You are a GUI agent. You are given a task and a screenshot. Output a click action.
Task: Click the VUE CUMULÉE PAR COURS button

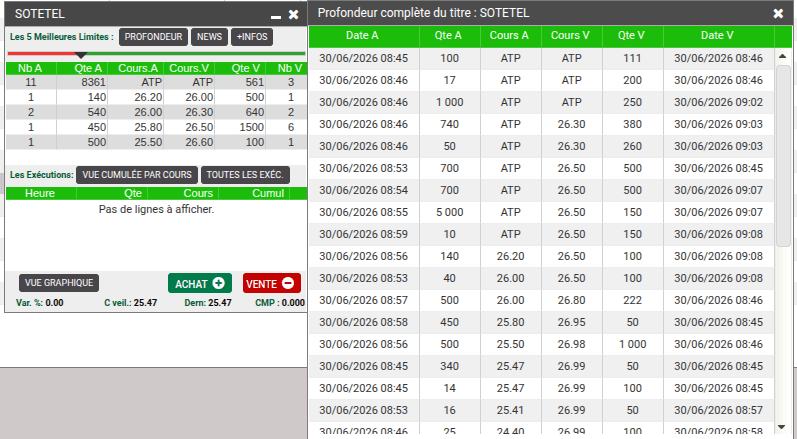pyautogui.click(x=137, y=175)
